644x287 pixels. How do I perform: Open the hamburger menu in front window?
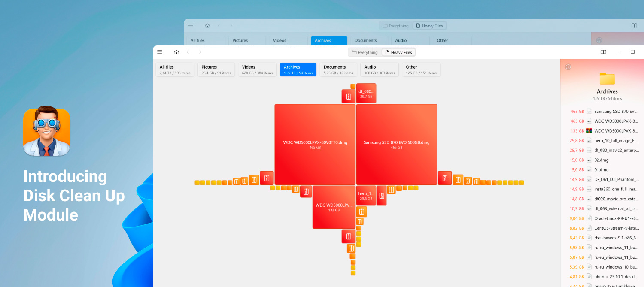click(160, 52)
